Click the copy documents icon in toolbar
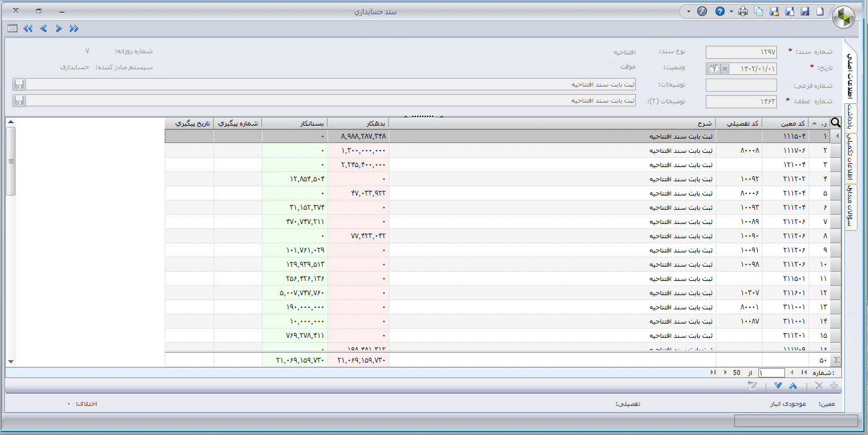This screenshot has height=435, width=868. [758, 12]
